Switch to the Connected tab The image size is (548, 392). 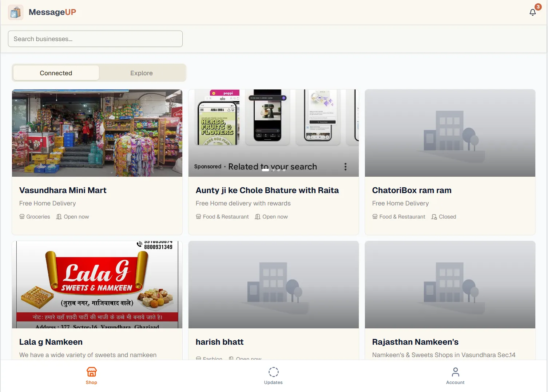pyautogui.click(x=56, y=73)
